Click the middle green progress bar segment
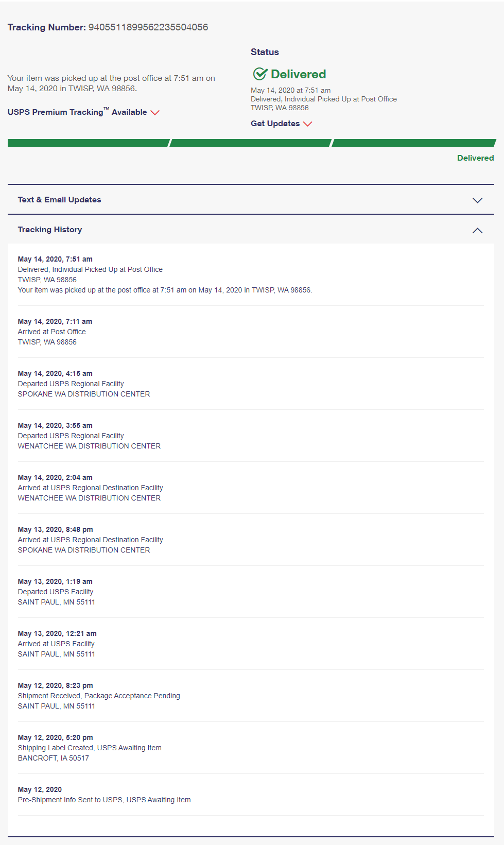The image size is (504, 845). coord(251,143)
